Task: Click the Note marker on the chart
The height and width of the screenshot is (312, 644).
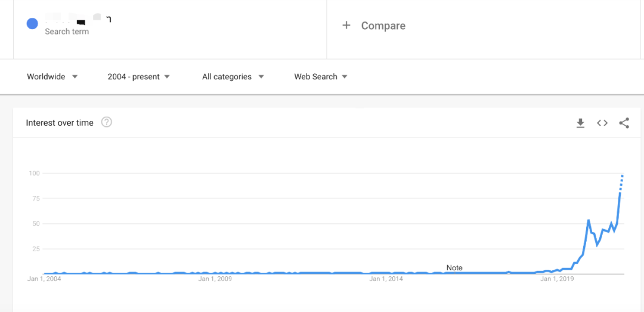Action: pos(454,268)
